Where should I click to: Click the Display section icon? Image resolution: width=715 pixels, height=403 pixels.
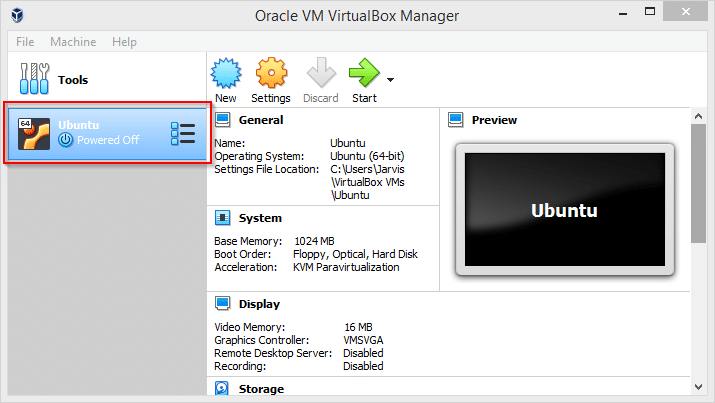(225, 304)
